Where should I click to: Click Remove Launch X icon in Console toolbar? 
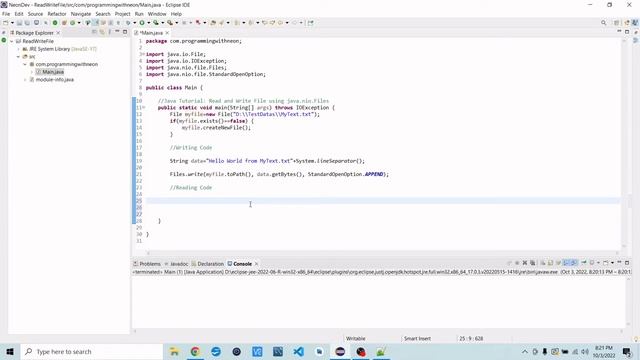tap(525, 263)
